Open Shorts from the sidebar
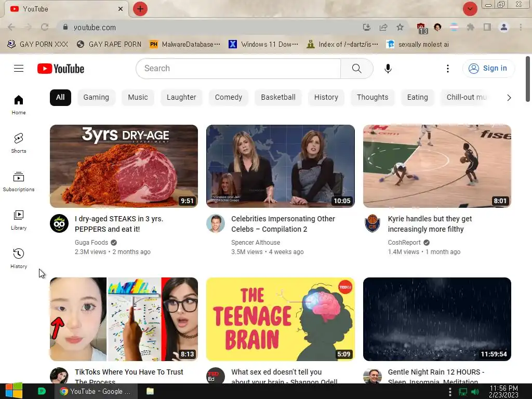The width and height of the screenshot is (532, 399). [19, 143]
